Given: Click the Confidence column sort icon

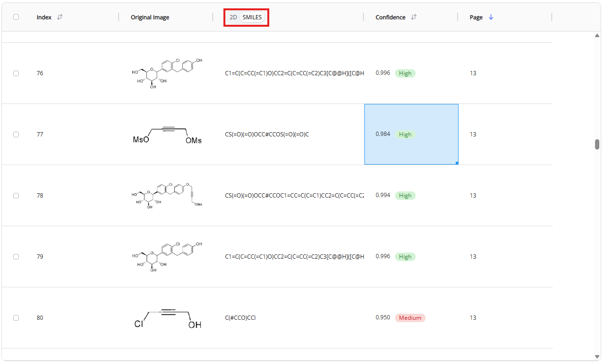Looking at the screenshot, I should 414,17.
